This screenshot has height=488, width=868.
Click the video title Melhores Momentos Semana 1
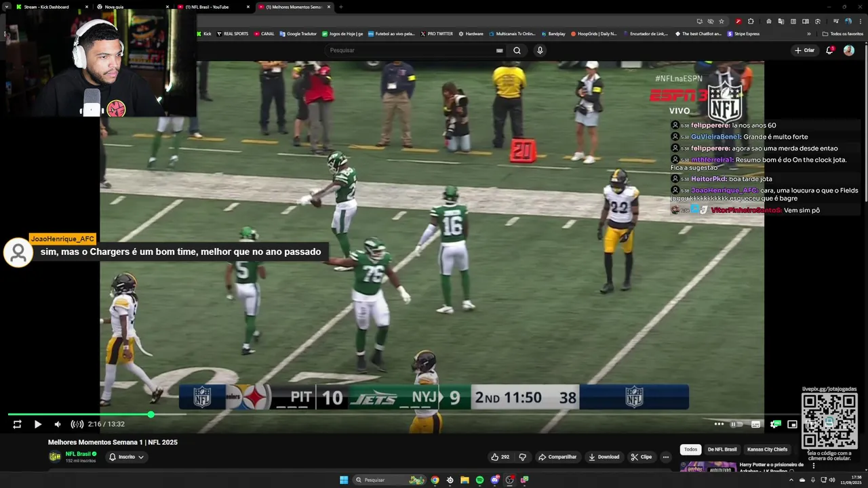coord(113,442)
